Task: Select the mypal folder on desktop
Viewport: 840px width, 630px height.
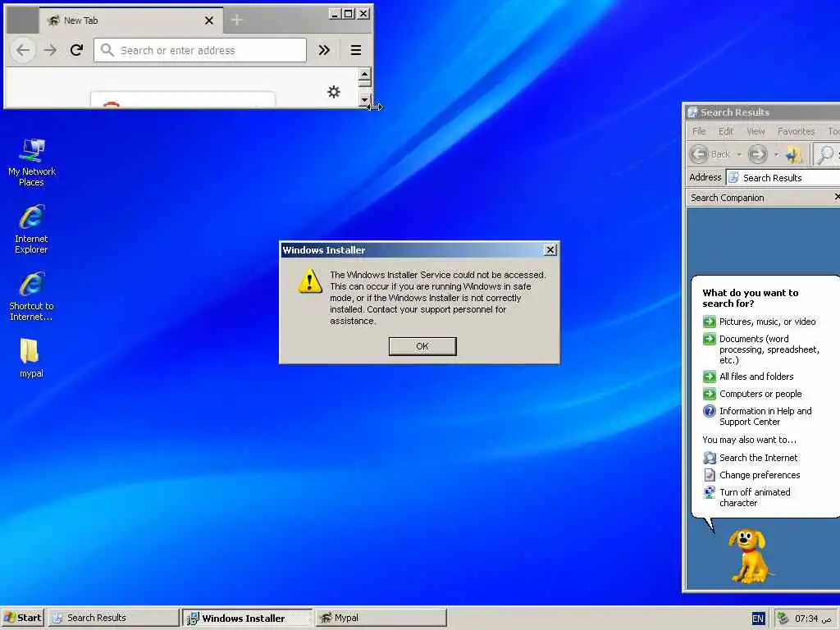Action: point(32,358)
